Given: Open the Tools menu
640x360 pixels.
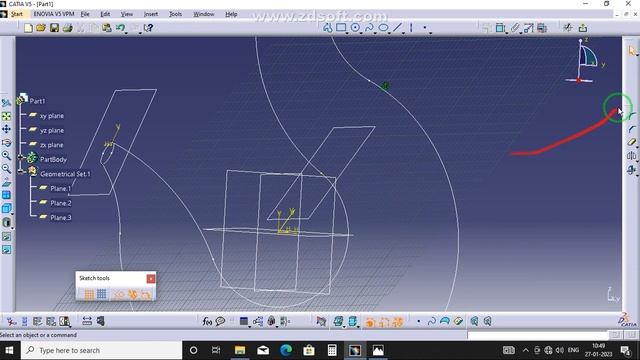Looking at the screenshot, I should pos(176,14).
